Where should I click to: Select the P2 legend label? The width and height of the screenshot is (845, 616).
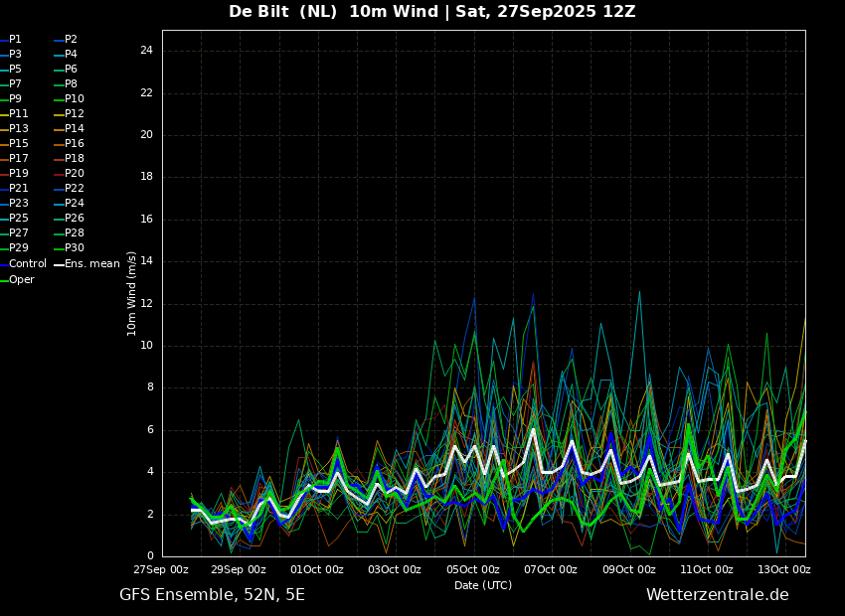coord(66,40)
